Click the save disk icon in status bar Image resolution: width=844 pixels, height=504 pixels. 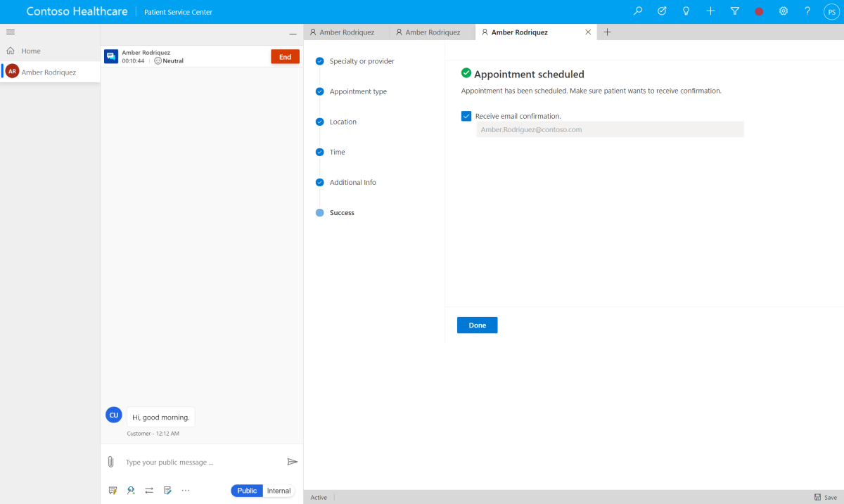(817, 497)
